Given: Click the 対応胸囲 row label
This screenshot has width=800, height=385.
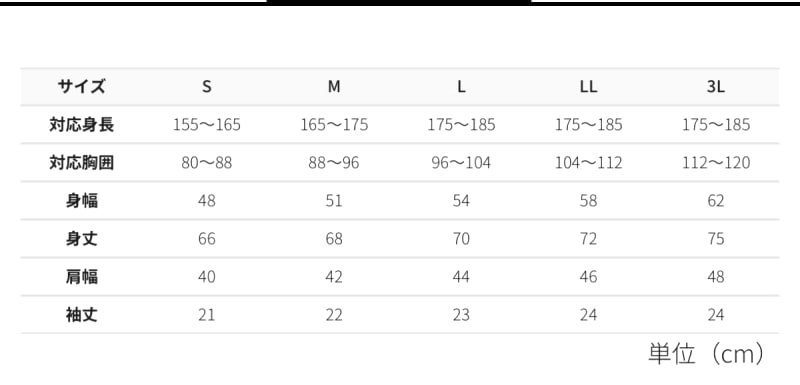Looking at the screenshot, I should [x=82, y=163].
